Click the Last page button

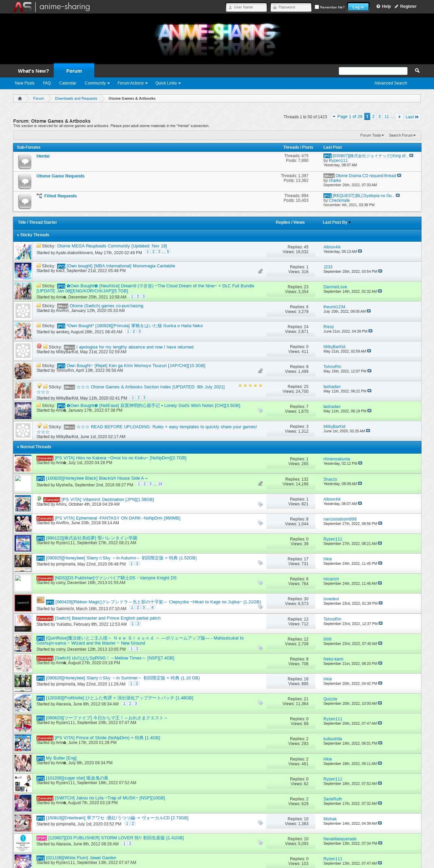(x=412, y=117)
